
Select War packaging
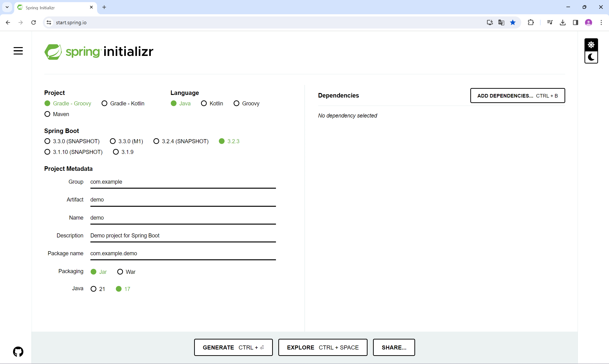120,272
